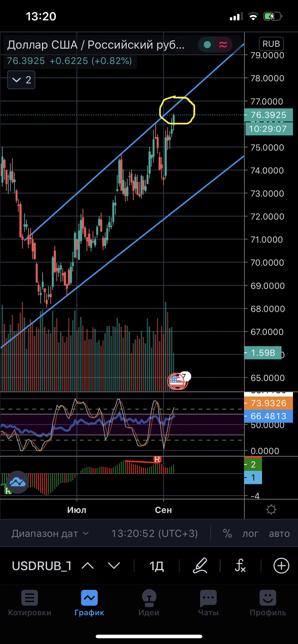Tap the 79.0000 price axis label
The image size is (298, 644).
tap(268, 55)
